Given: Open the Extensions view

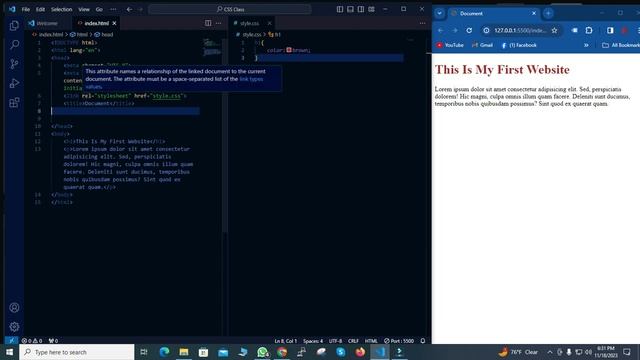Looking at the screenshot, I should 14,102.
